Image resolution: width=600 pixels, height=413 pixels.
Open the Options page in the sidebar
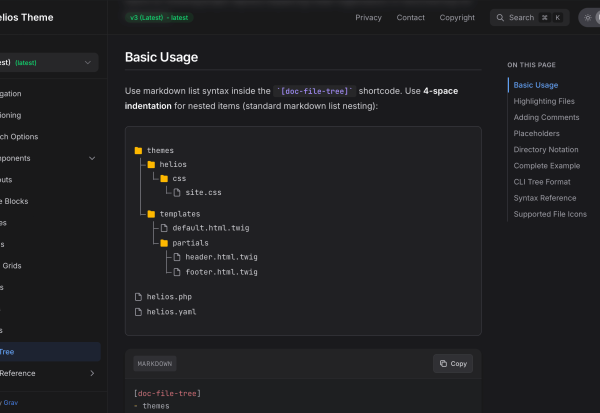tap(19, 137)
